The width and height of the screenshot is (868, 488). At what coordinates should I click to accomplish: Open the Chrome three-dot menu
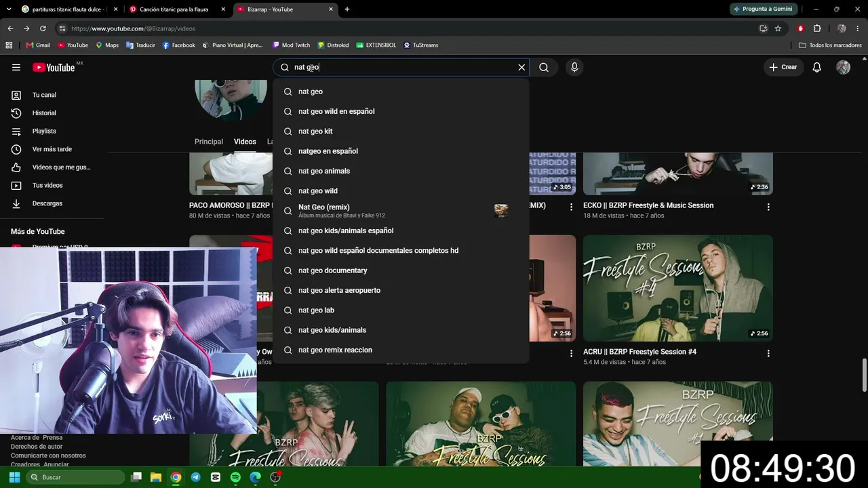pos(858,28)
